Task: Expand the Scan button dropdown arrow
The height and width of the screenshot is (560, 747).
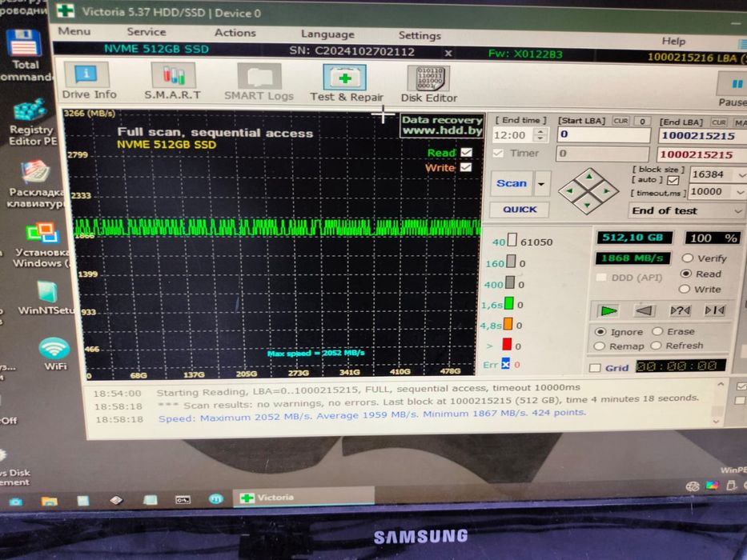Action: 541,184
